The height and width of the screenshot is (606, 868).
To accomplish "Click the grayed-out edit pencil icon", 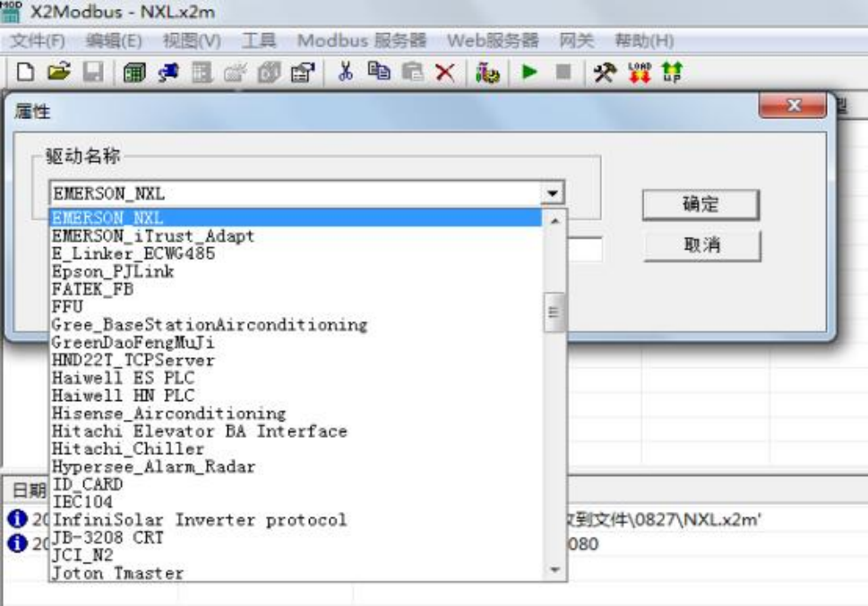I will pos(236,73).
